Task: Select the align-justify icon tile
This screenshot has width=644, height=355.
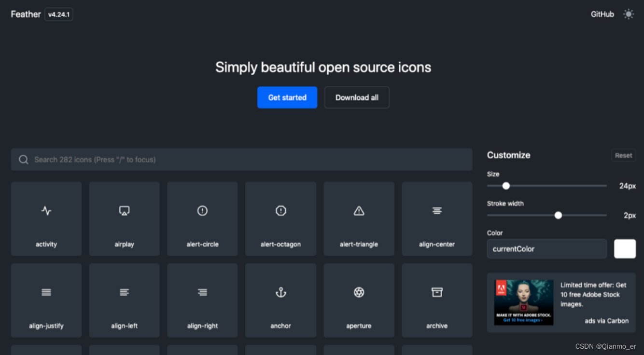Action: pos(46,300)
